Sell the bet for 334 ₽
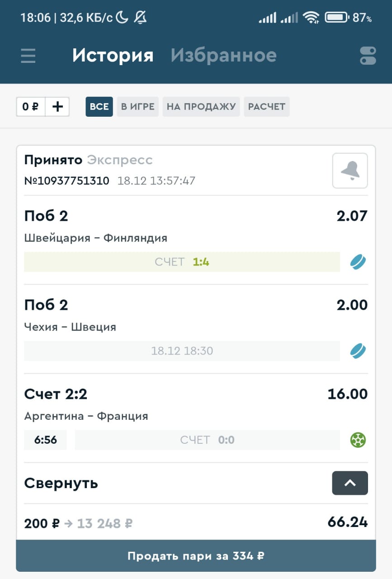 coord(196,556)
